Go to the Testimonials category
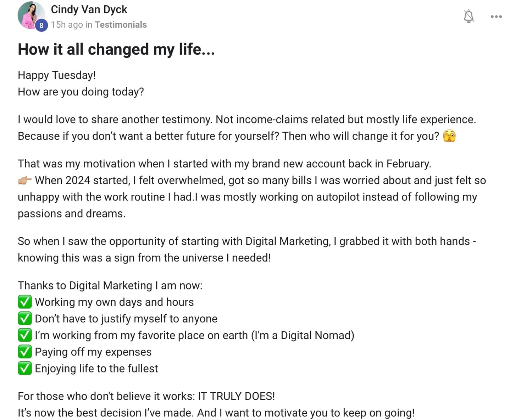The width and height of the screenshot is (532, 420). 121,24
